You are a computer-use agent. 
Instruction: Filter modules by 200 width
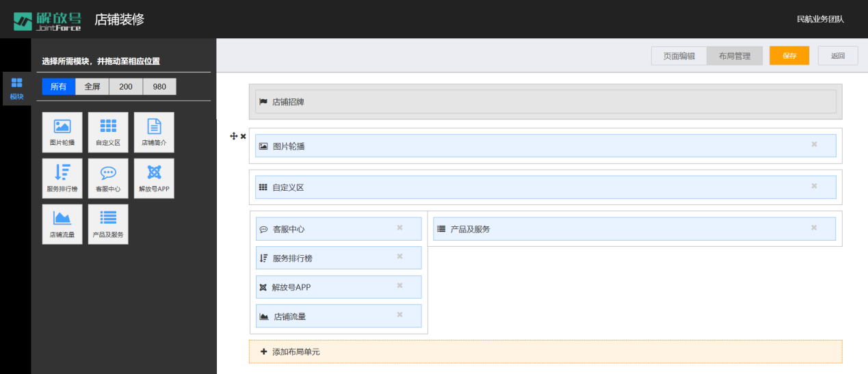[126, 87]
